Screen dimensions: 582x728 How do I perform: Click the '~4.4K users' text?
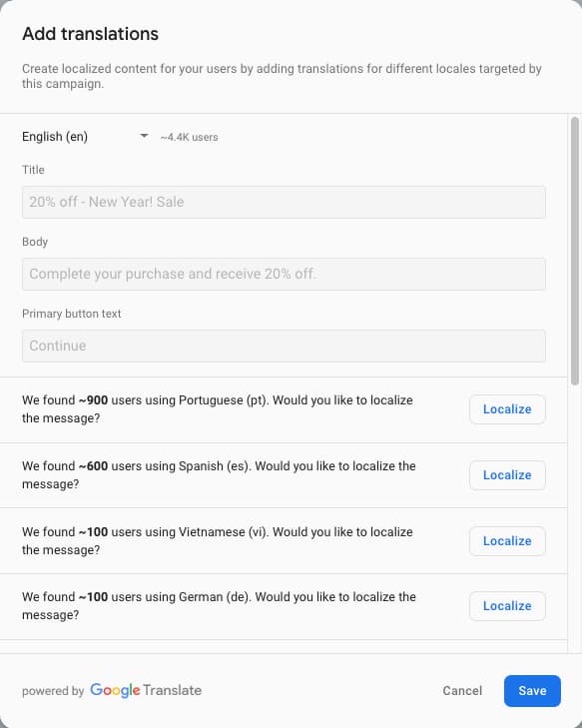pyautogui.click(x=189, y=138)
